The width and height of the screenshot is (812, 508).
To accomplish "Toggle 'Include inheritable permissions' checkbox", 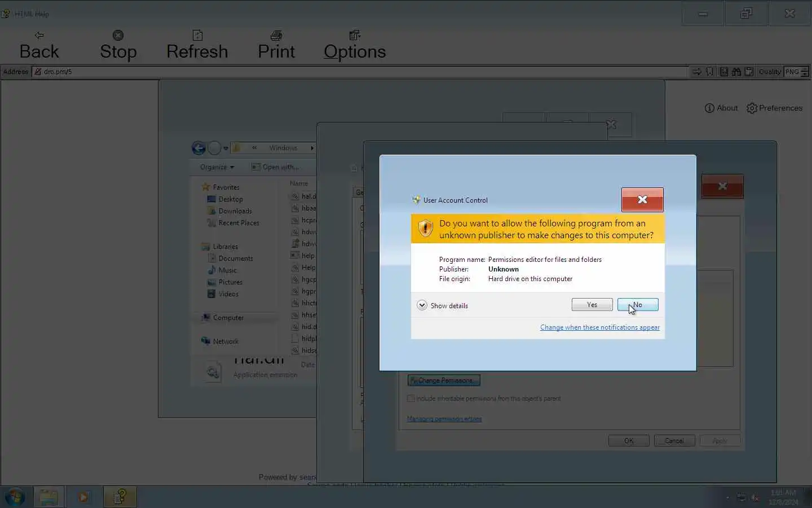I will (x=411, y=398).
